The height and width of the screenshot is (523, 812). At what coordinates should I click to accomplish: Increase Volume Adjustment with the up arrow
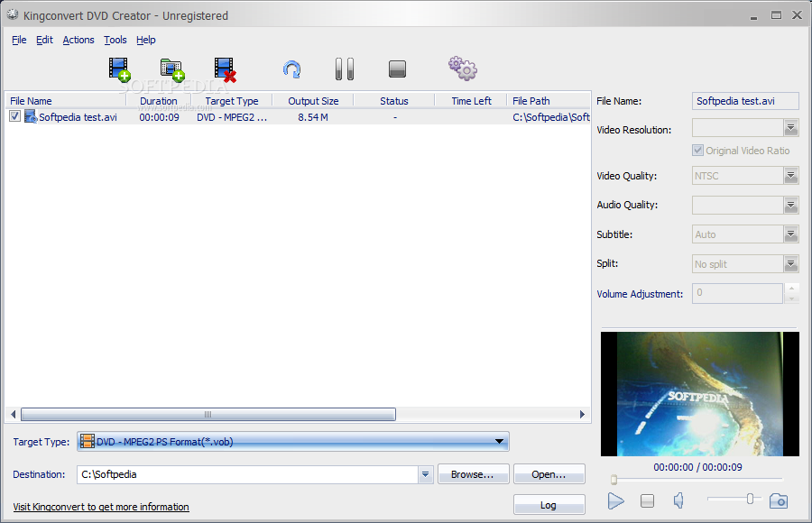tap(791, 289)
